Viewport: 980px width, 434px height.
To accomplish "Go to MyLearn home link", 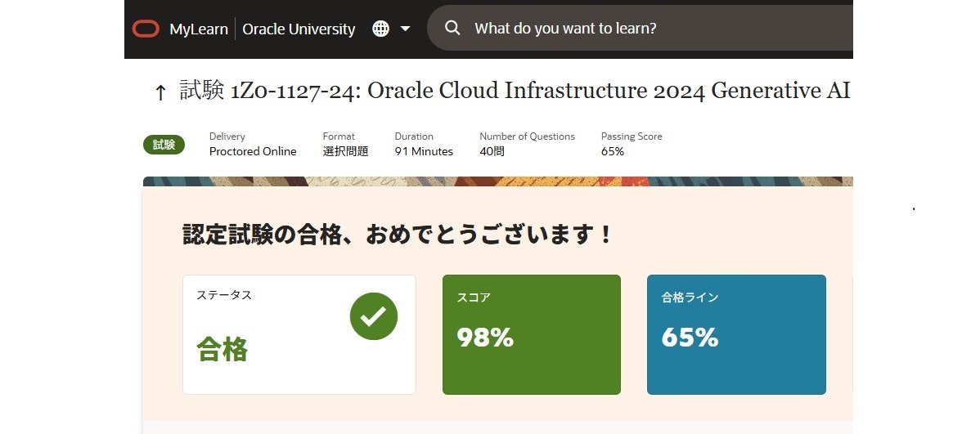I will [199, 29].
